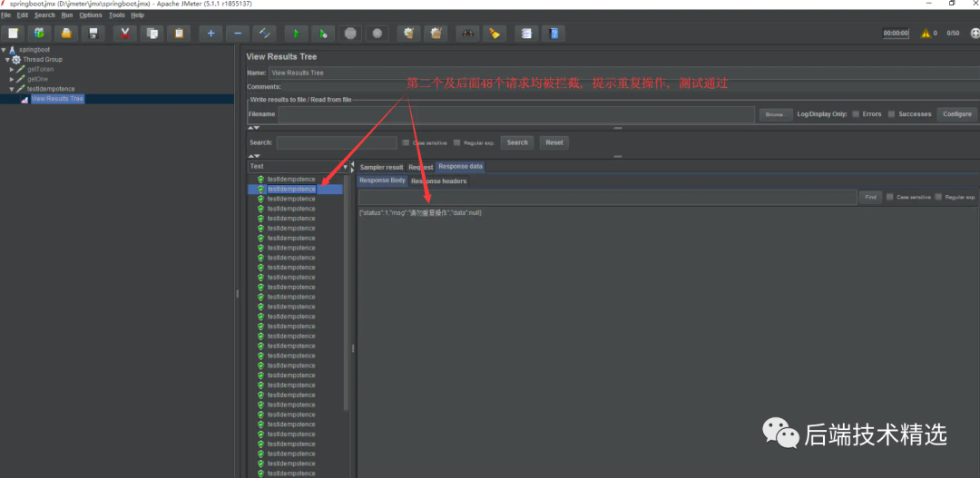Click the Toggle enable/disable toolbar icon
980x478 pixels.
(x=264, y=34)
